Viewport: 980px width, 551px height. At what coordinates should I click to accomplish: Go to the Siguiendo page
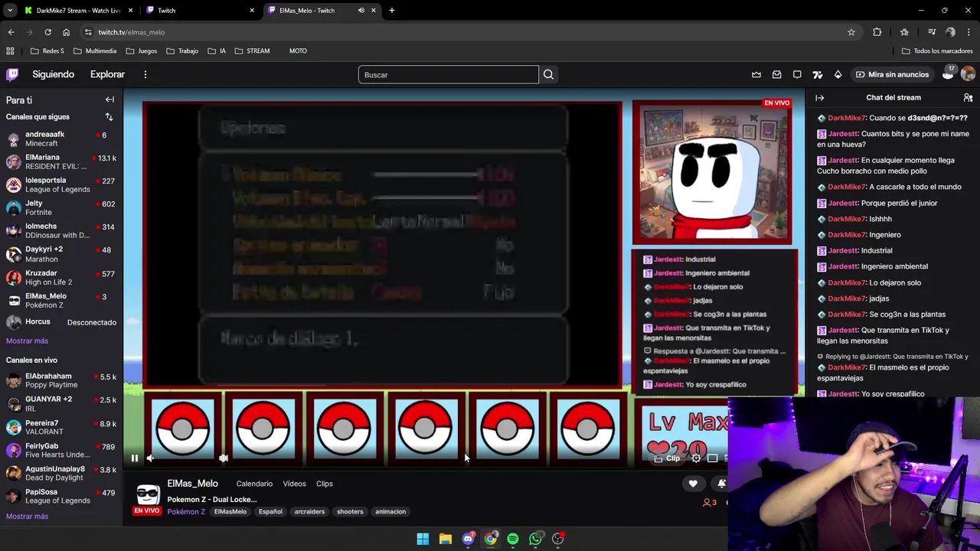point(53,74)
